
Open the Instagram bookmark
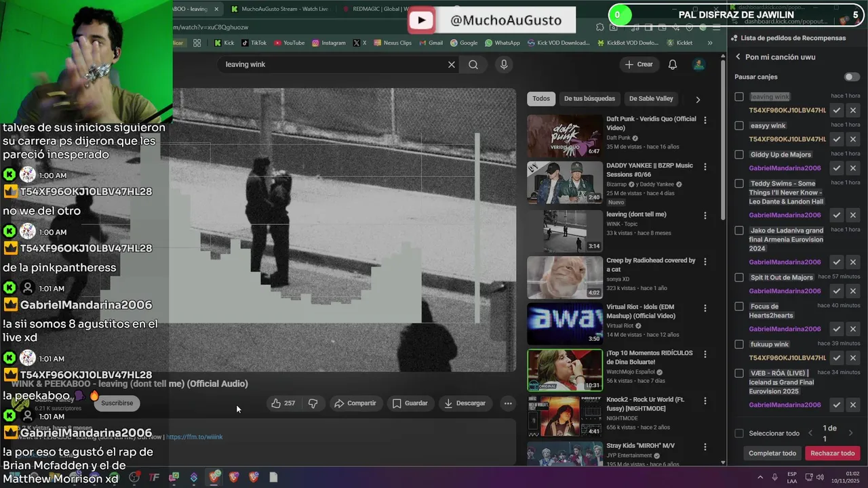(x=329, y=43)
